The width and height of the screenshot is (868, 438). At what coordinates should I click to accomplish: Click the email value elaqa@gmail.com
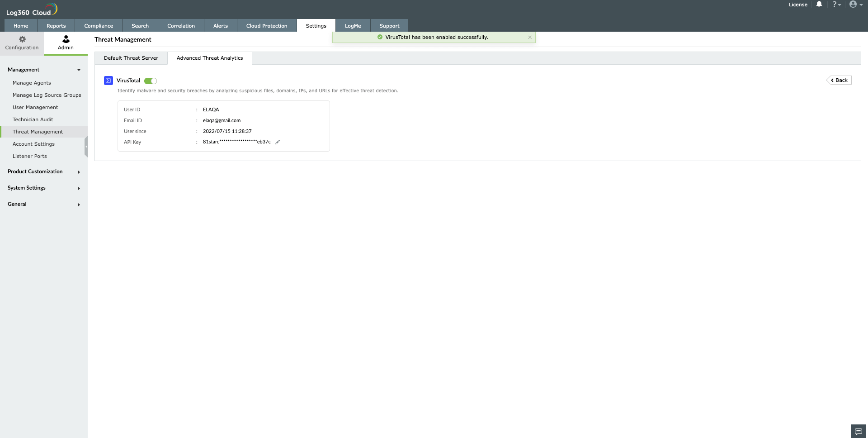(x=222, y=120)
